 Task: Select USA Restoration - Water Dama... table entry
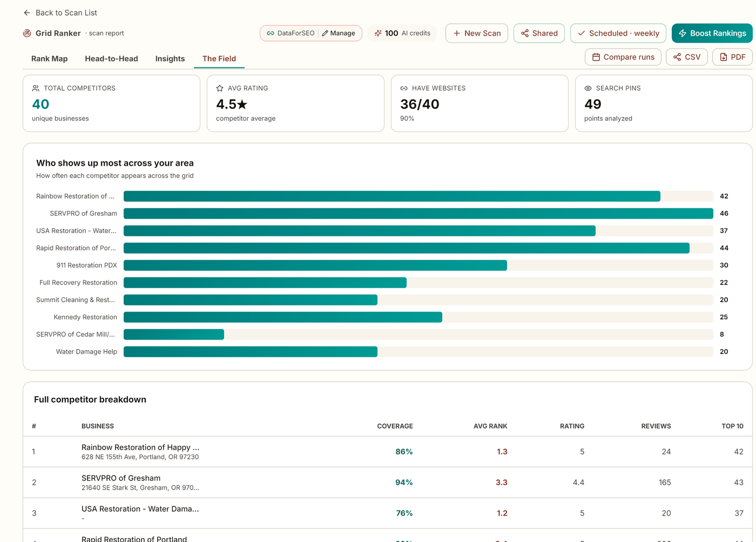(x=140, y=509)
